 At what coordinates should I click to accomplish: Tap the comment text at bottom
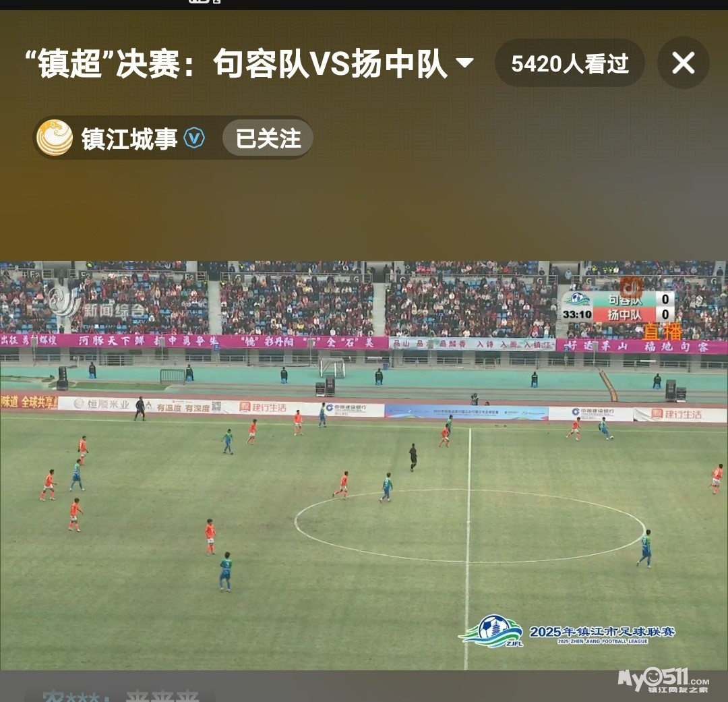click(121, 695)
